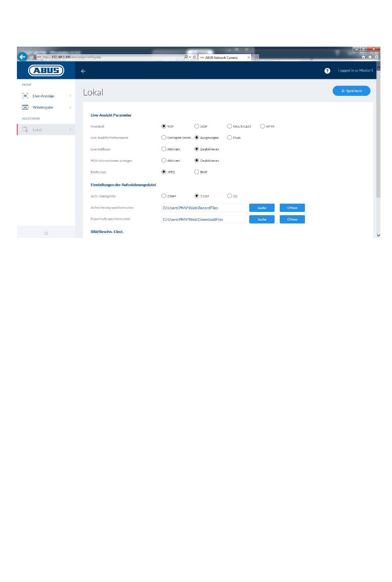Viewport: 392px width, 582px height.
Task: Set POS-Informationen anzeigen to Deaktivieren
Action: click(x=197, y=161)
